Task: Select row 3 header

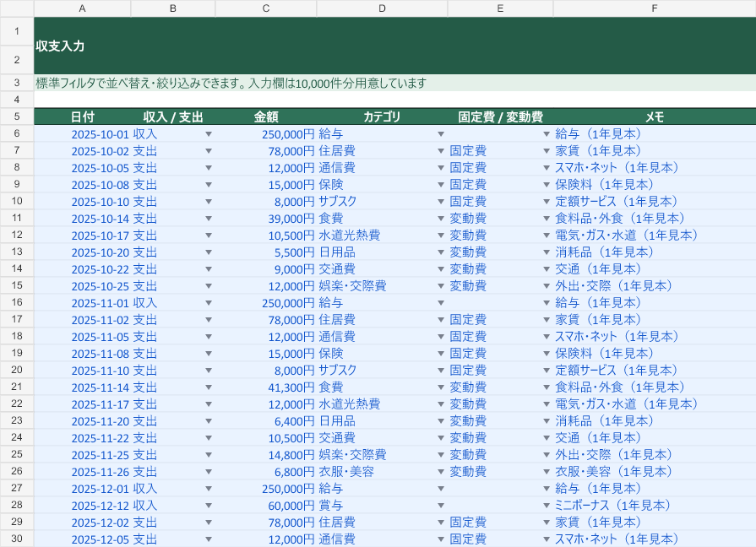Action: [17, 83]
